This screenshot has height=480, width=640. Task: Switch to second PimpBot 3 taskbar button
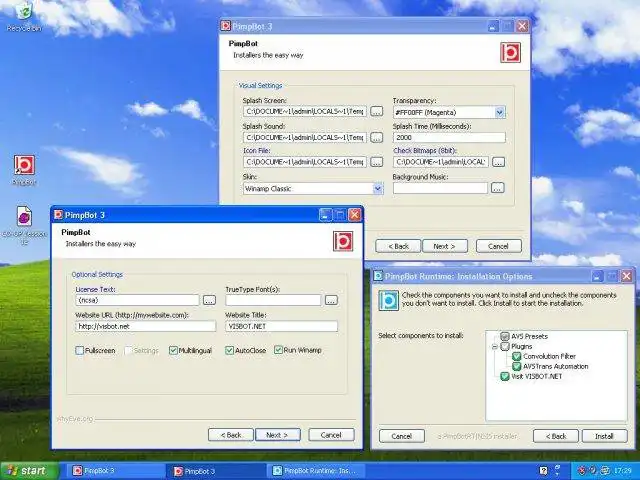(x=216, y=471)
